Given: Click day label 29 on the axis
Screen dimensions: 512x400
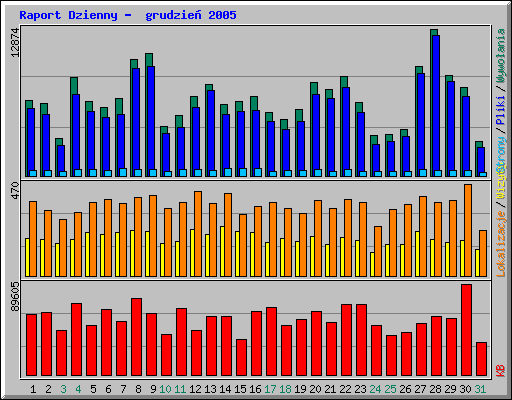Looking at the screenshot, I should coord(450,389).
